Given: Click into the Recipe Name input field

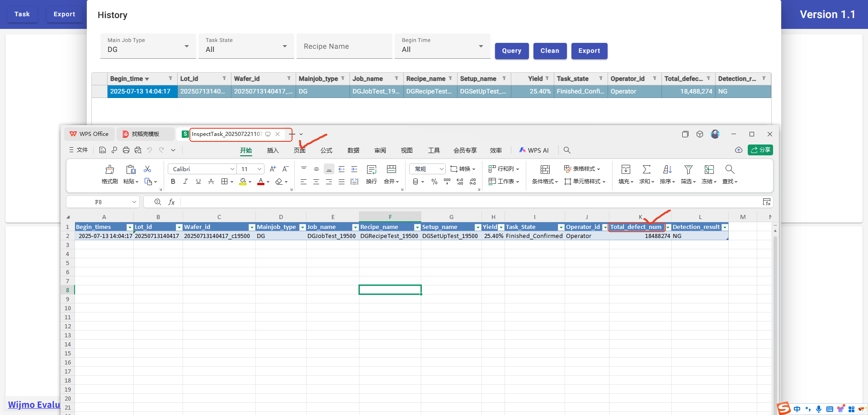Looking at the screenshot, I should point(344,47).
